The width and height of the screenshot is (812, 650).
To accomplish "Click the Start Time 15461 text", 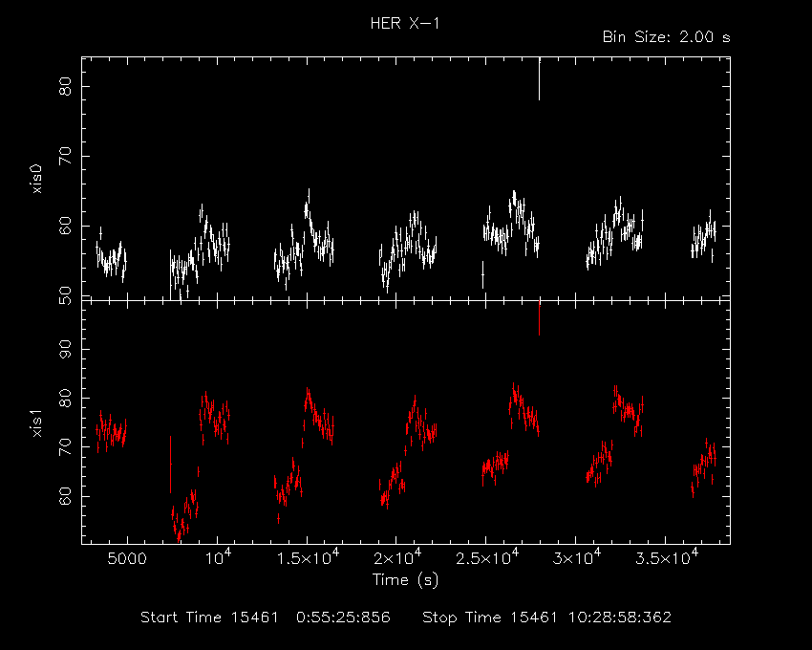I will (209, 617).
